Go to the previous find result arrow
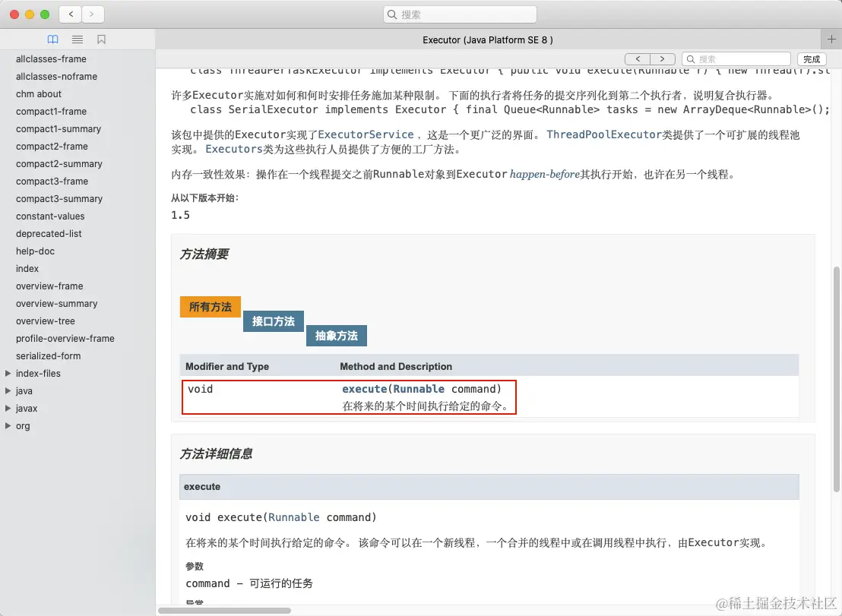This screenshot has height=616, width=842. point(638,59)
